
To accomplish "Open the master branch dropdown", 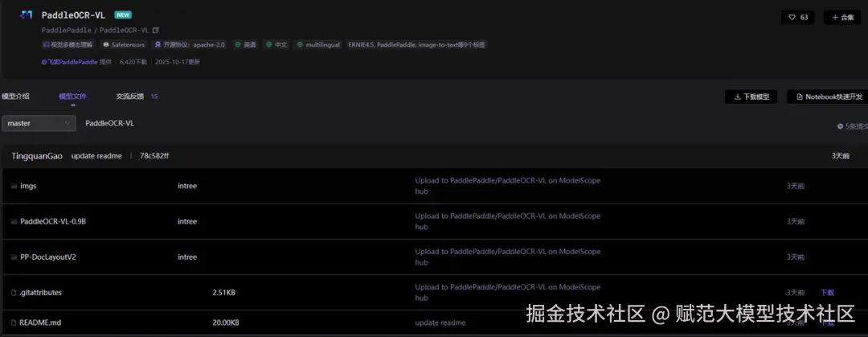I will tap(39, 123).
